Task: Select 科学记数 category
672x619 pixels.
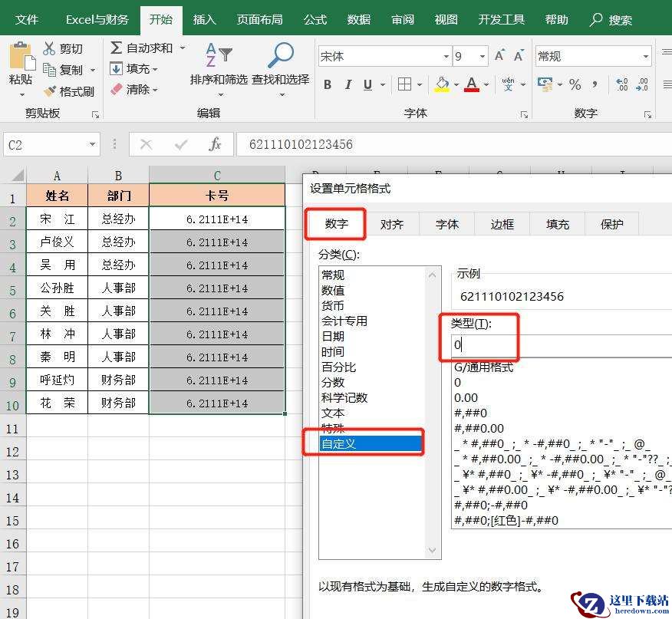Action: coord(344,398)
